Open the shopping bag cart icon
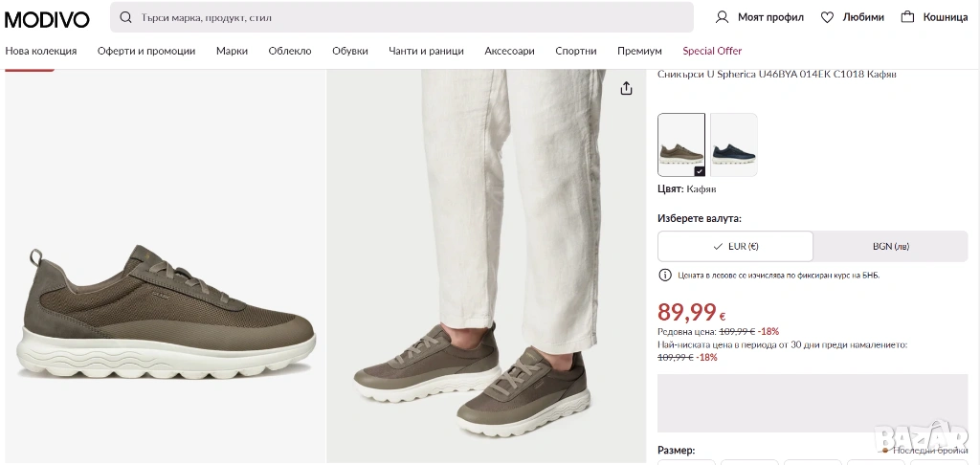 click(x=907, y=17)
